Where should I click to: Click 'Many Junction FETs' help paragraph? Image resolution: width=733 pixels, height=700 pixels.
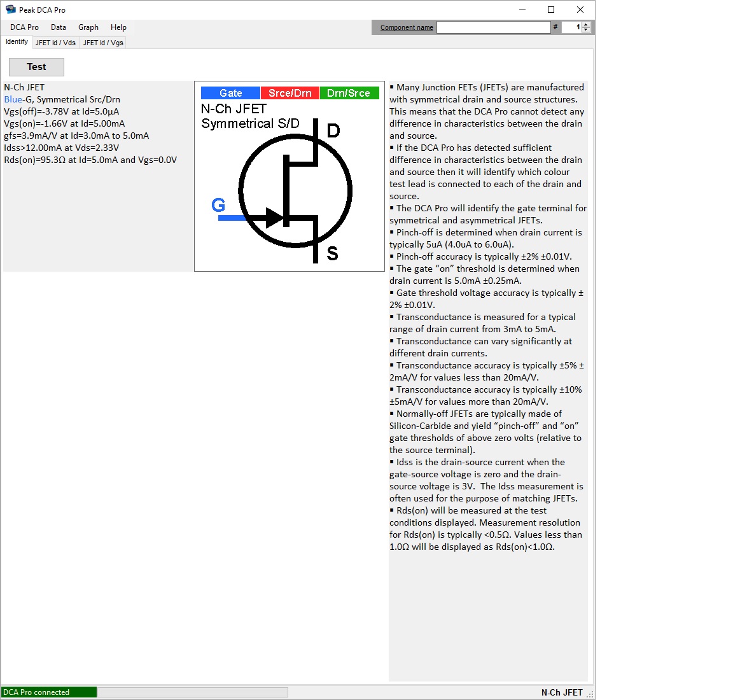click(487, 112)
